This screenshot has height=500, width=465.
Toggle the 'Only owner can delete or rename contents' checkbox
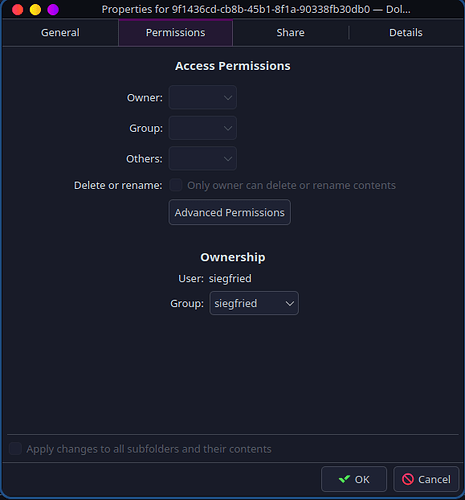[x=176, y=185]
